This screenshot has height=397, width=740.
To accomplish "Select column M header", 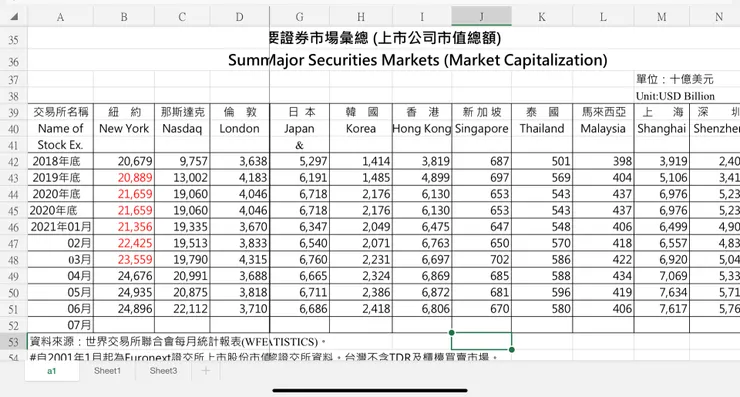I will click(x=662, y=17).
